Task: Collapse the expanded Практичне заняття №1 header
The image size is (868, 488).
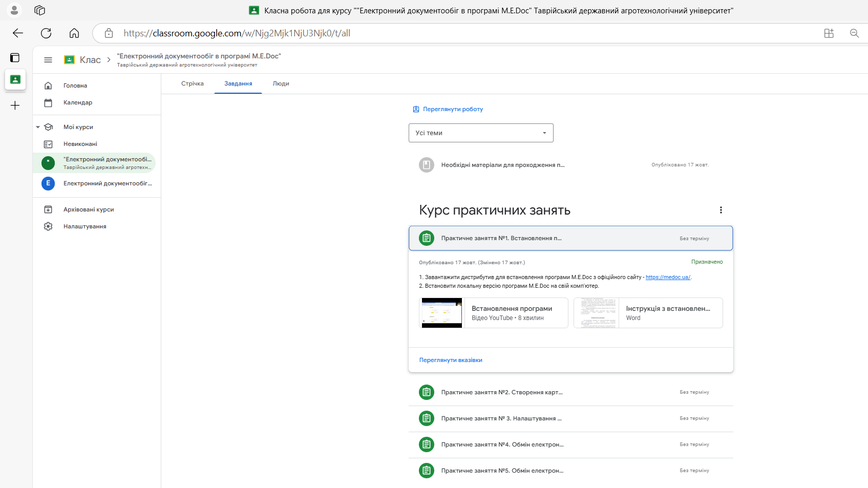Action: point(570,238)
